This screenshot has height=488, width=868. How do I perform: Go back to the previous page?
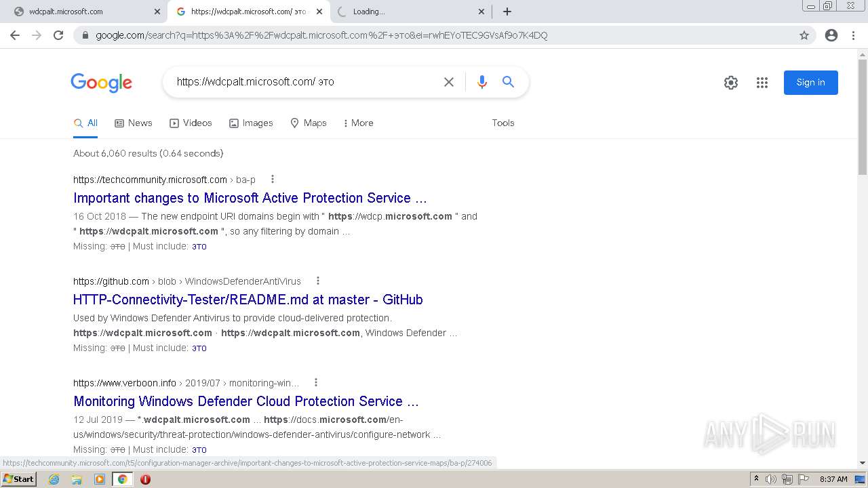coord(15,35)
